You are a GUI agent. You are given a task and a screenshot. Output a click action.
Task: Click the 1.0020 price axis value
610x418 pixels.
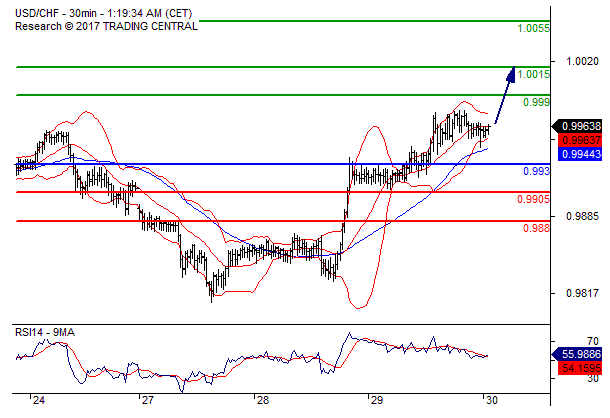(582, 61)
